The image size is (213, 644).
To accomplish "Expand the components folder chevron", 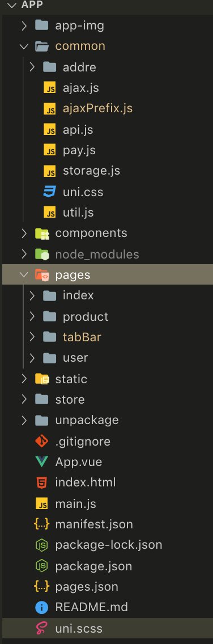I will pyautogui.click(x=24, y=234).
